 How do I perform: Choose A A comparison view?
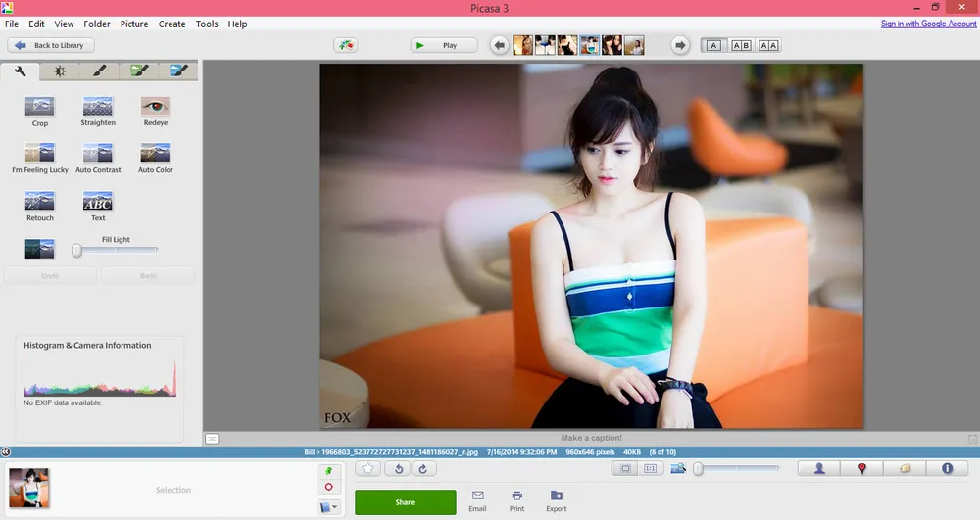[x=768, y=46]
